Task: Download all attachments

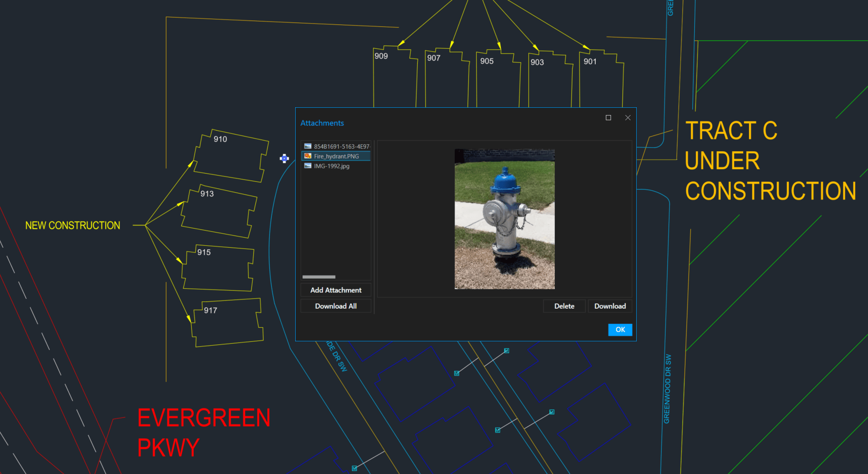Action: 336,306
